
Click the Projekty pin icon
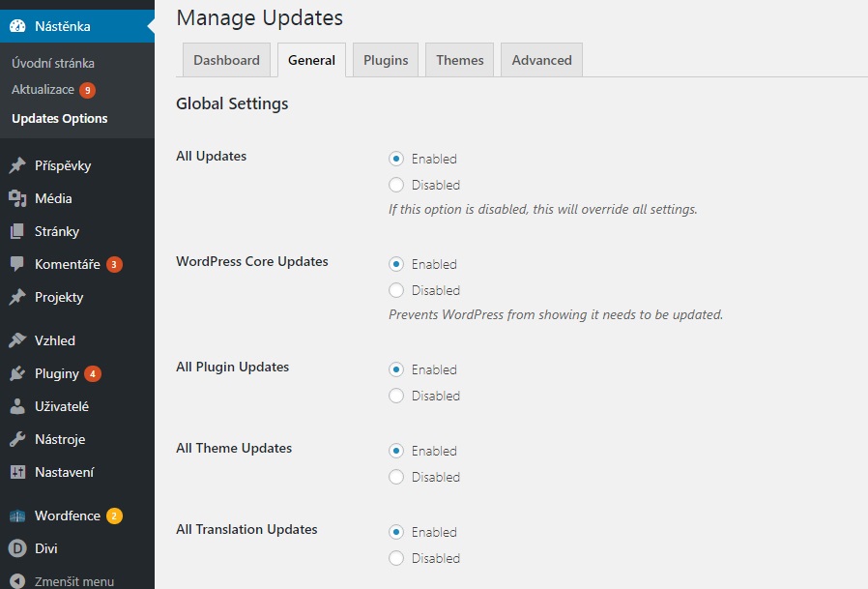click(x=17, y=297)
